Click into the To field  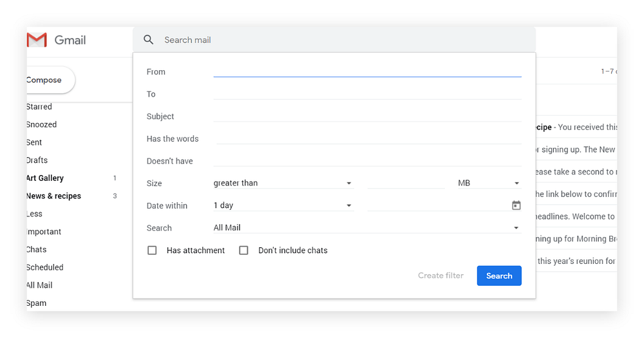coord(367,94)
